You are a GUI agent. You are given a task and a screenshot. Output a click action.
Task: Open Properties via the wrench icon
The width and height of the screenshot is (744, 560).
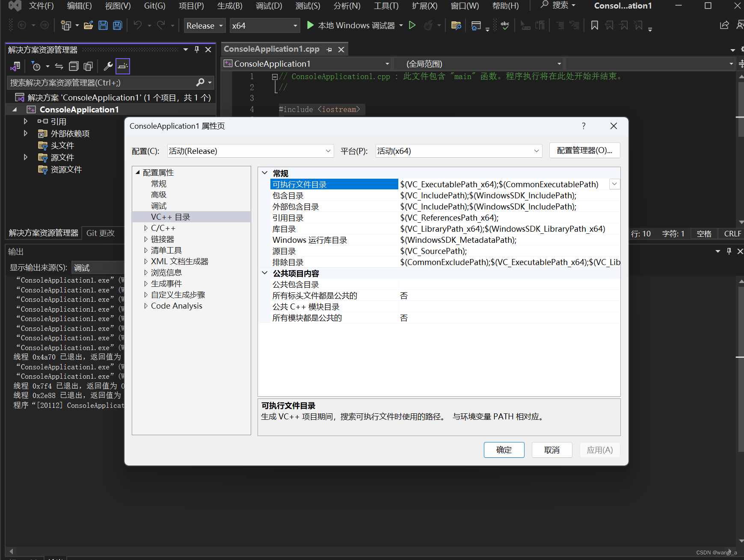click(x=108, y=66)
